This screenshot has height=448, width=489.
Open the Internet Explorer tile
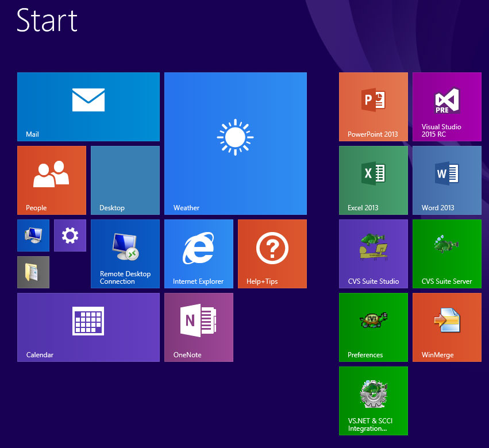pos(199,254)
